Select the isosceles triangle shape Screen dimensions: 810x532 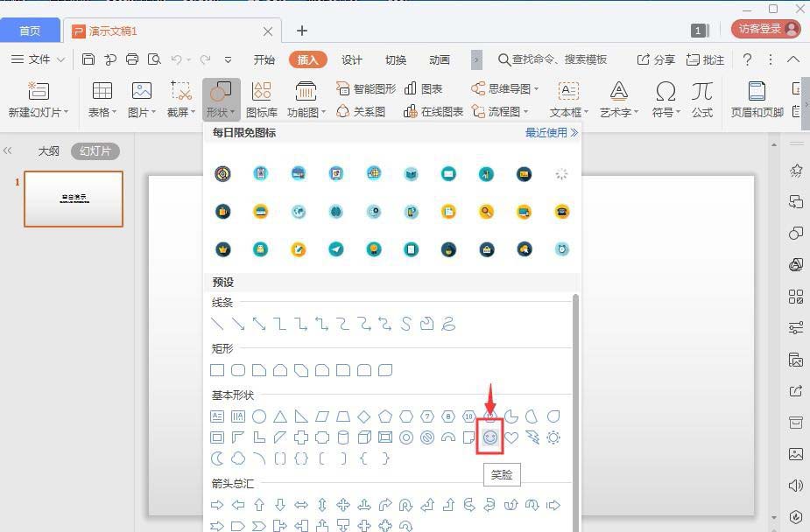click(280, 416)
